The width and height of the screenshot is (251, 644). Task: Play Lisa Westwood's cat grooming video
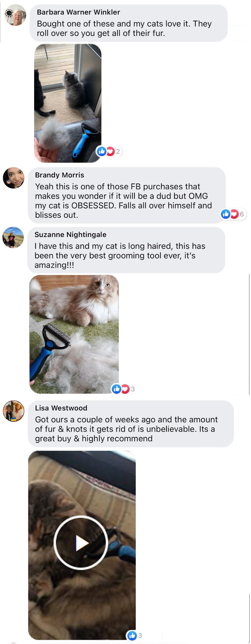[81, 543]
